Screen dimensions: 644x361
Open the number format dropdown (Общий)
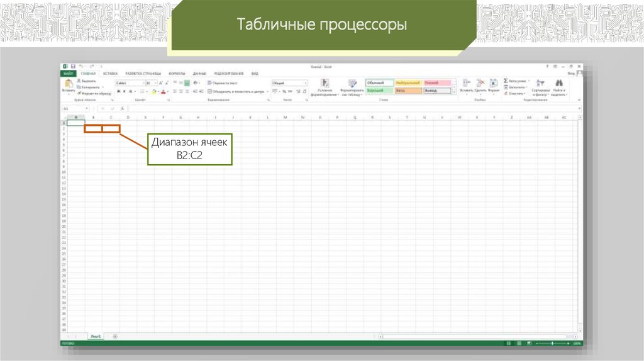305,83
